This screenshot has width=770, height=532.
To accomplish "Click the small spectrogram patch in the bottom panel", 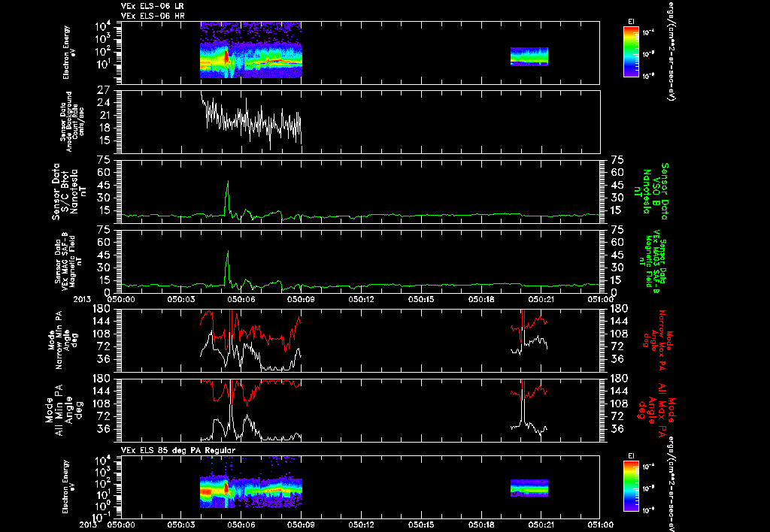I will pos(529,488).
